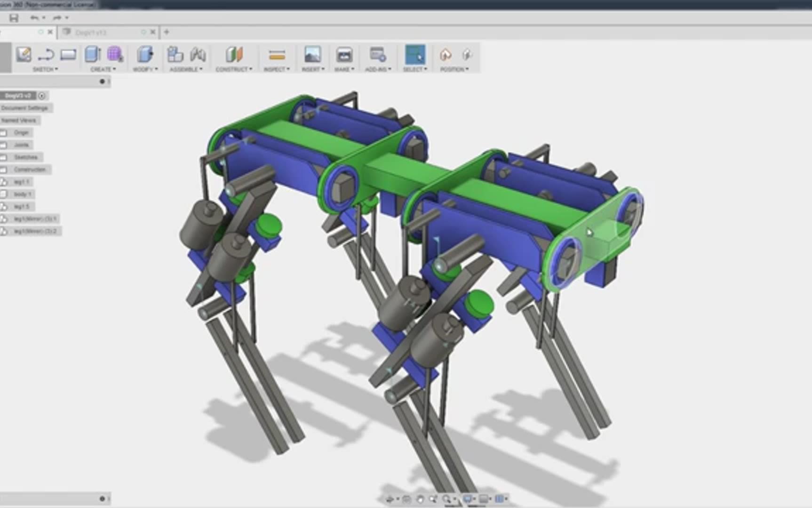Select the Measure inspect icon

(277, 55)
